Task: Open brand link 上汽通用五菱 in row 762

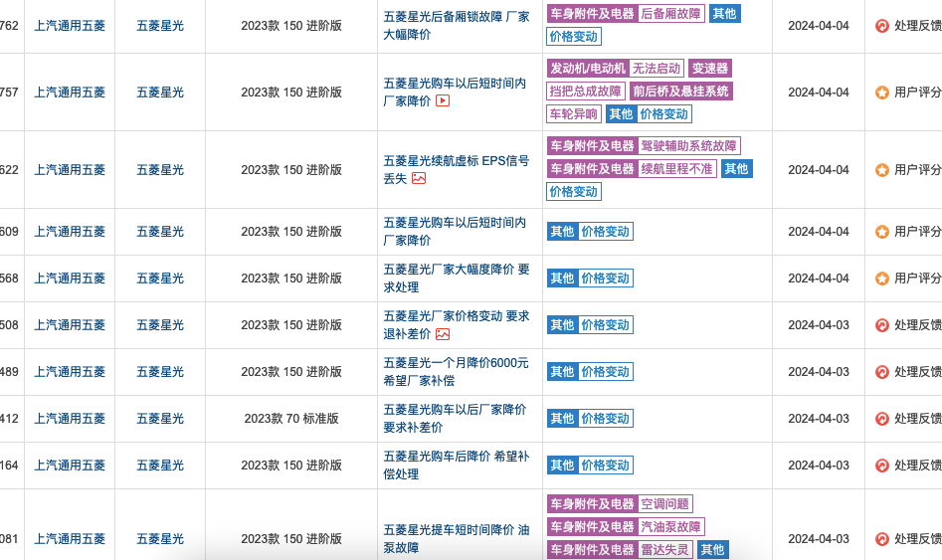Action: 70,26
